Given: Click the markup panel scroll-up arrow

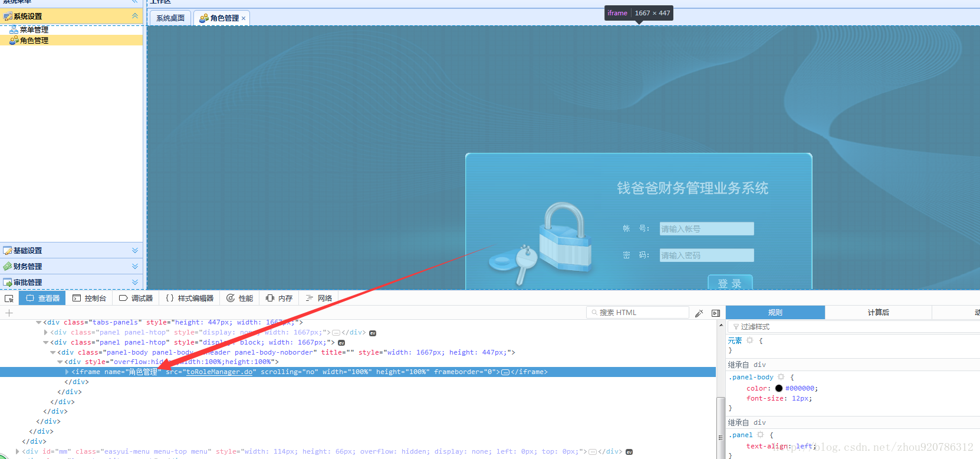Looking at the screenshot, I should point(721,325).
